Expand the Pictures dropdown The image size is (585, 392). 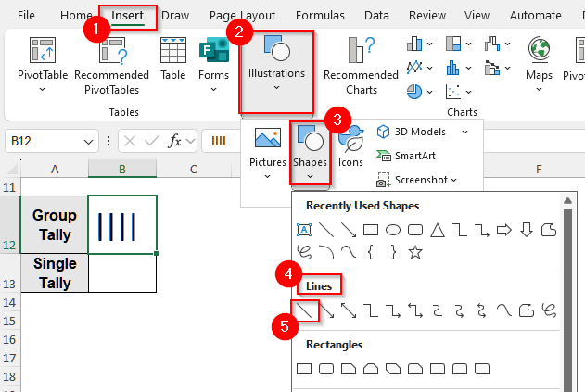[x=268, y=176]
